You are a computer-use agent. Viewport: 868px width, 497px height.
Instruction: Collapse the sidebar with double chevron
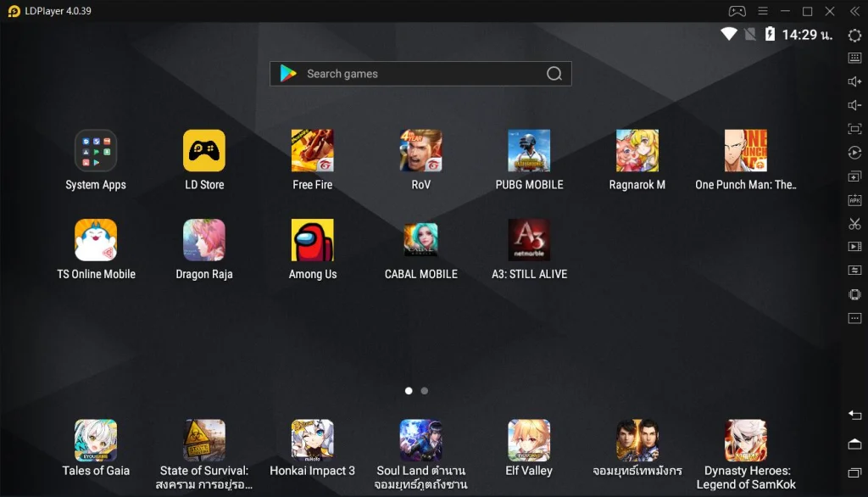854,11
